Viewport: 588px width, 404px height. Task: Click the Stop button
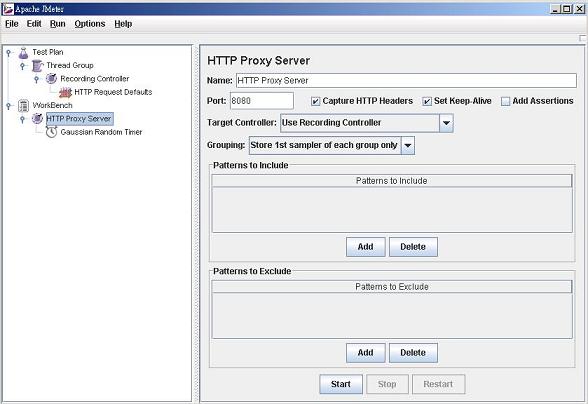(387, 384)
